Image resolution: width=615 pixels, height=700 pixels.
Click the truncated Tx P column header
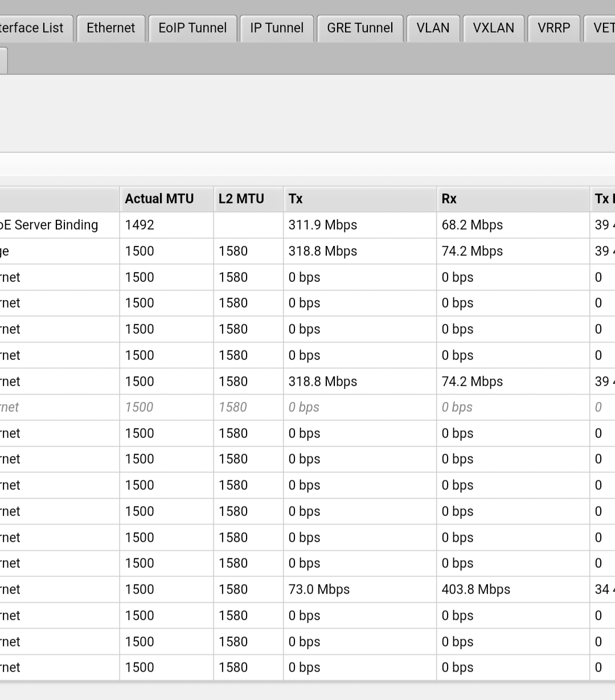tap(605, 199)
